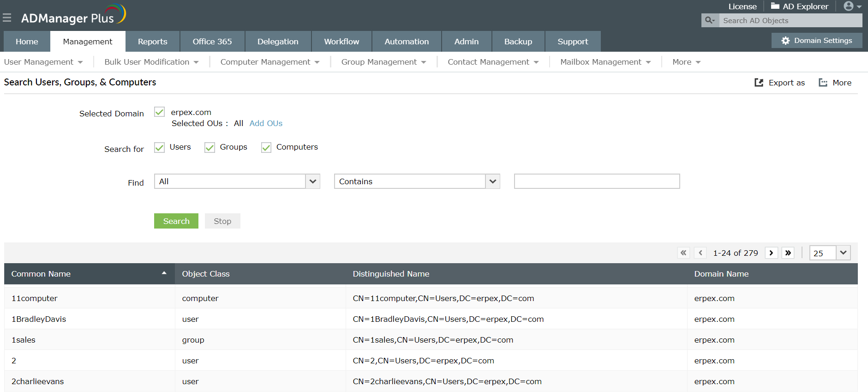Viewport: 868px width, 392px height.
Task: Click the Domain Settings gear icon
Action: [785, 41]
